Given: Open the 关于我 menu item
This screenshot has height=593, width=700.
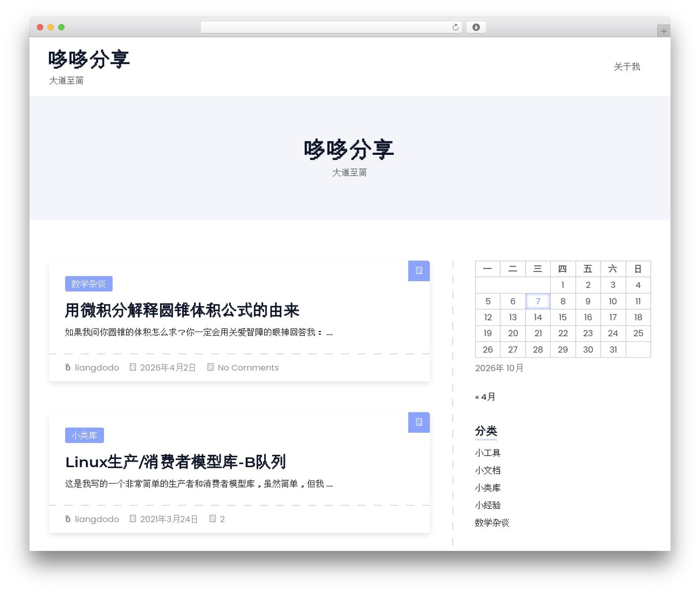Looking at the screenshot, I should (627, 67).
